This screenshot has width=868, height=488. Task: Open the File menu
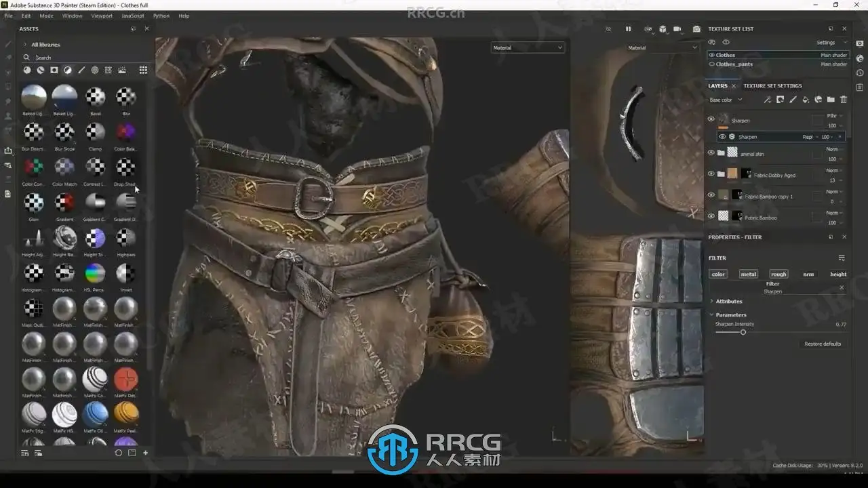click(9, 16)
